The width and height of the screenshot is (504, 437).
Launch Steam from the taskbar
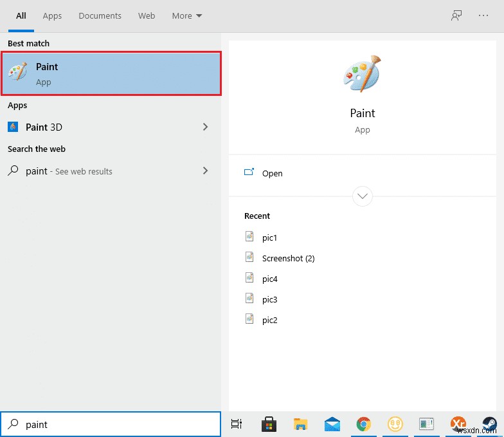click(490, 424)
